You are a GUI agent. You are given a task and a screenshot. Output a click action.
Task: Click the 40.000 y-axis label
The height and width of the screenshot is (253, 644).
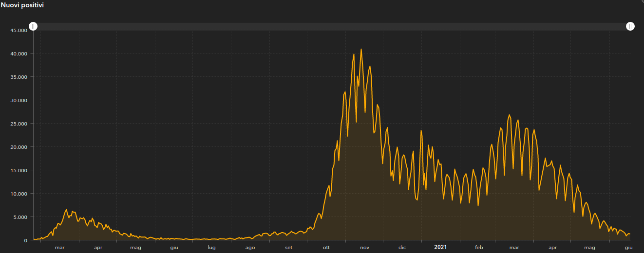[19, 54]
